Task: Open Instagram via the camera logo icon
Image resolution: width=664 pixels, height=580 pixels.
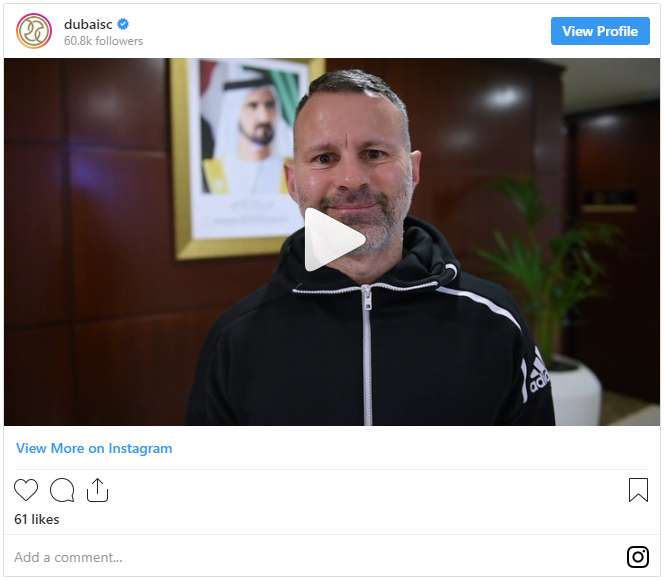Action: click(638, 557)
